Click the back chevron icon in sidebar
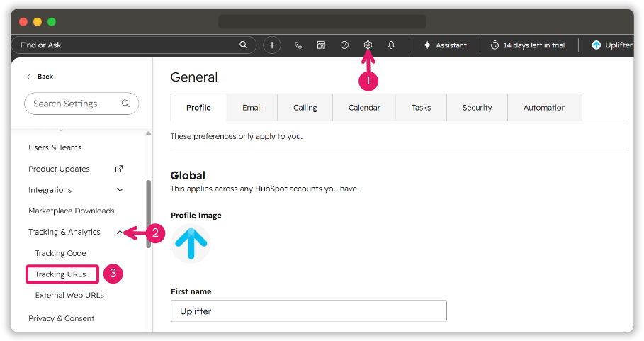This screenshot has height=341, width=644. pyautogui.click(x=29, y=77)
